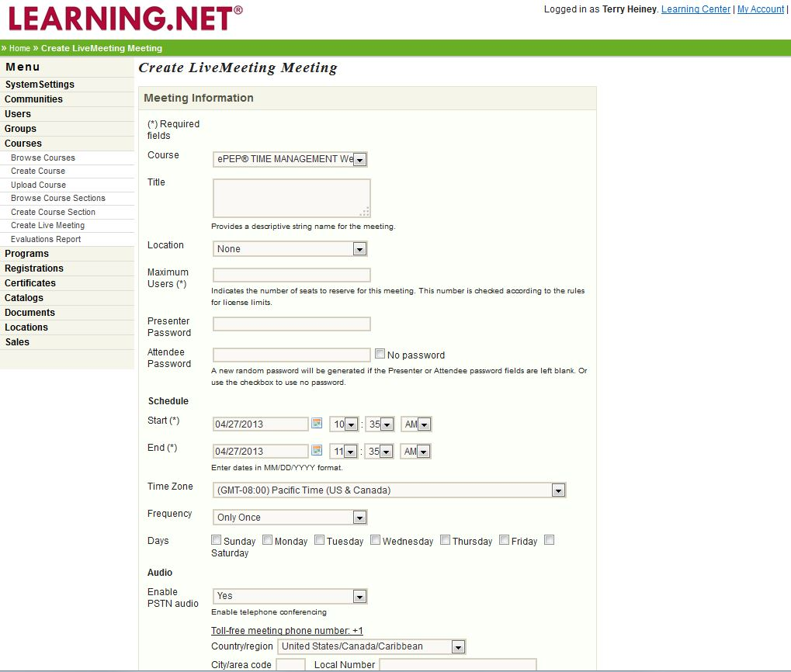791x672 pixels.
Task: Open Users in the menu
Action: coord(18,114)
